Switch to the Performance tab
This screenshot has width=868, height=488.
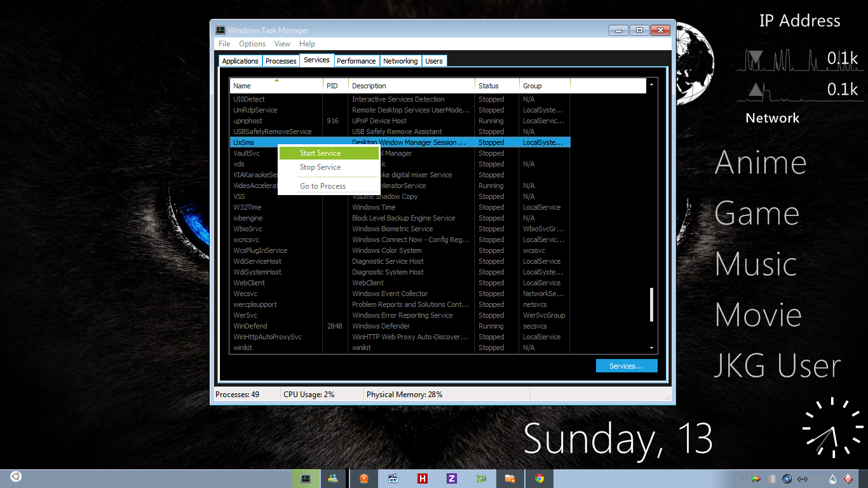pyautogui.click(x=356, y=61)
